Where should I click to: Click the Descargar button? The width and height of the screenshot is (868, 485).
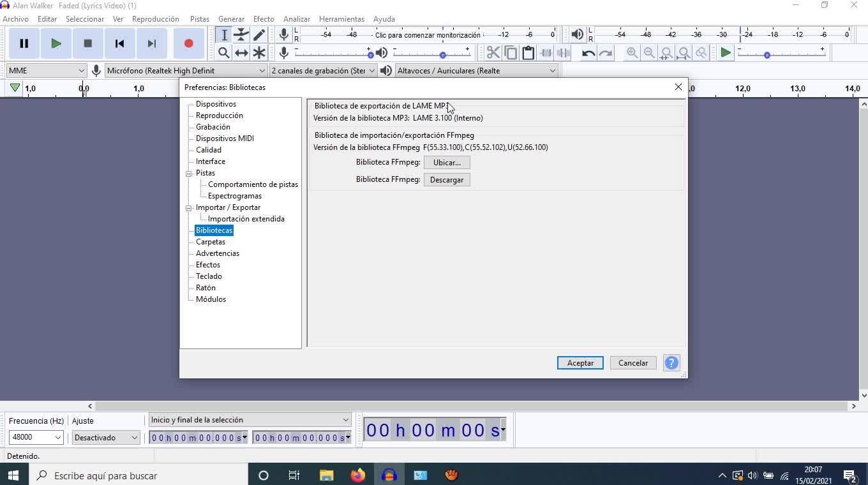click(447, 180)
